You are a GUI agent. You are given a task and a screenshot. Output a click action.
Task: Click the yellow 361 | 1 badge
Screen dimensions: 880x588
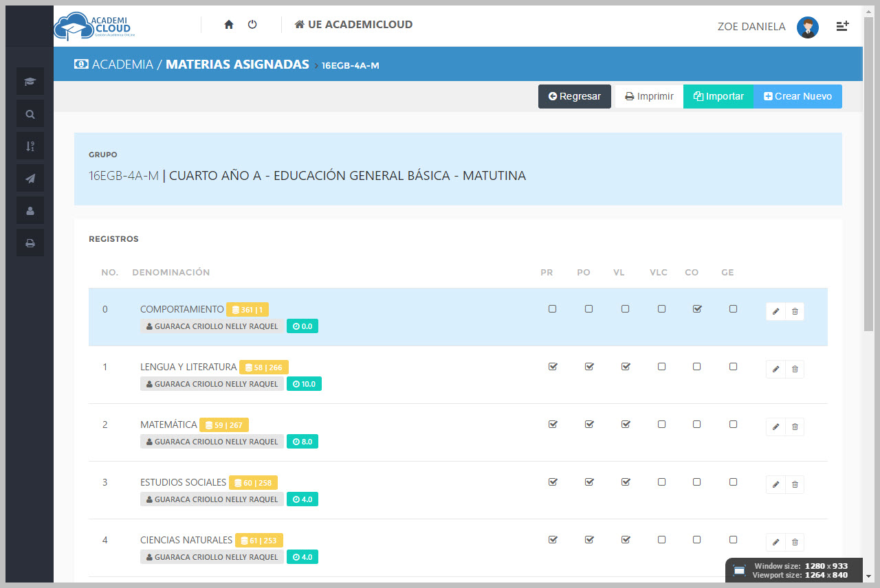247,310
